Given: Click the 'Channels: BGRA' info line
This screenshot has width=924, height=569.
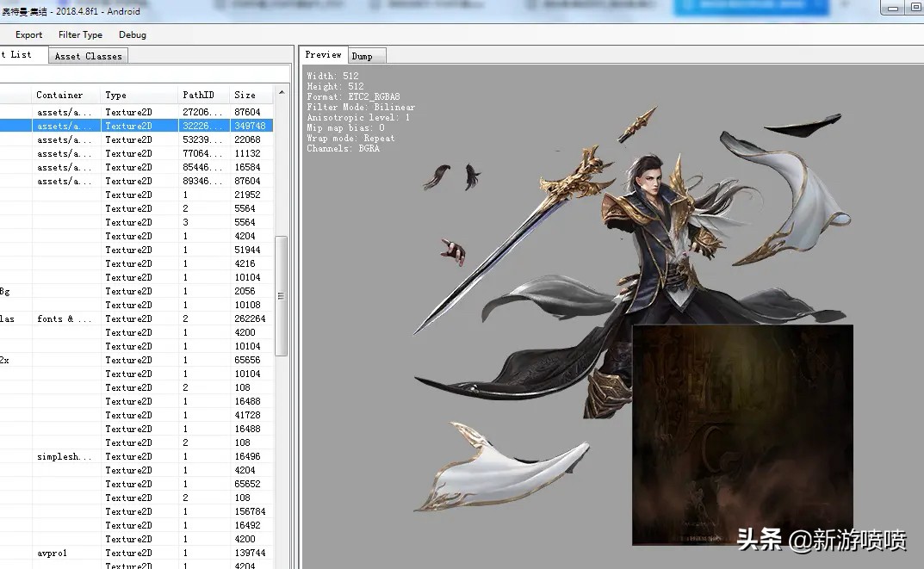Looking at the screenshot, I should 343,148.
